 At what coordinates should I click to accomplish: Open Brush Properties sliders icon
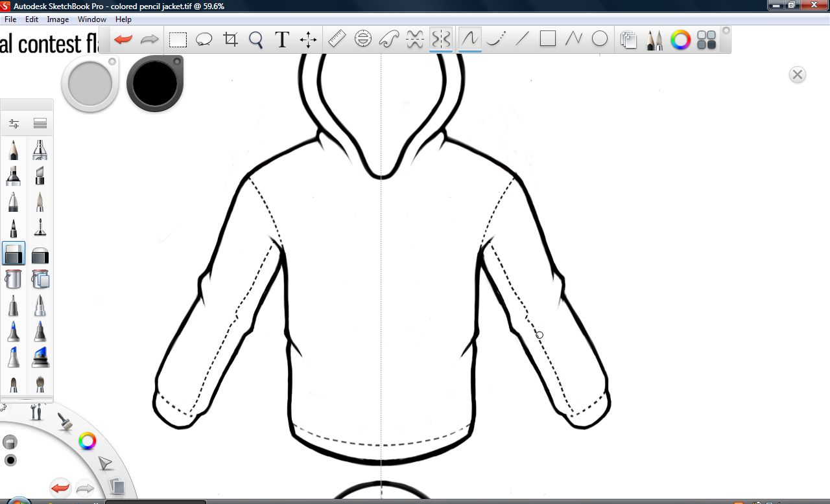click(x=14, y=123)
